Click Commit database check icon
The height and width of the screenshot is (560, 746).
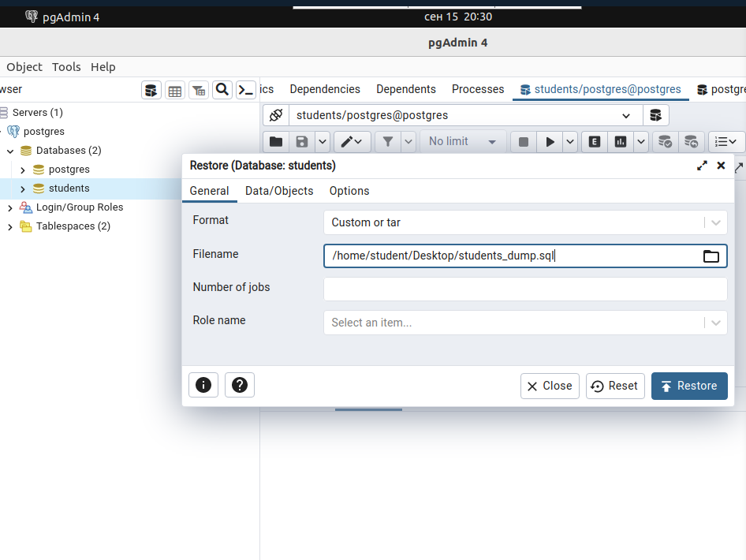(x=665, y=142)
